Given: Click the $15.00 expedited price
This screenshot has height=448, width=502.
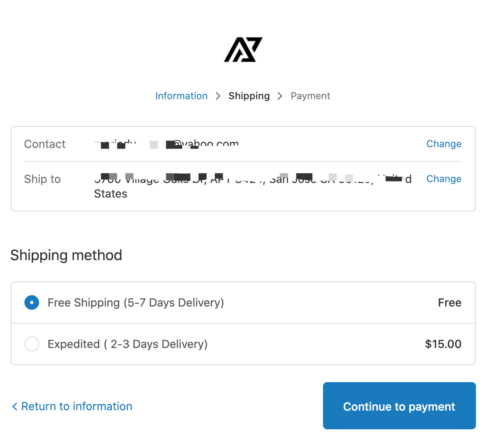Looking at the screenshot, I should coord(443,344).
